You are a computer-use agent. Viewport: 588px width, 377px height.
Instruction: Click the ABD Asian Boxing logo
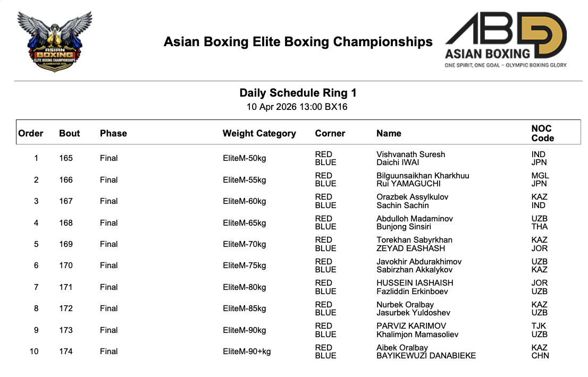click(506, 40)
